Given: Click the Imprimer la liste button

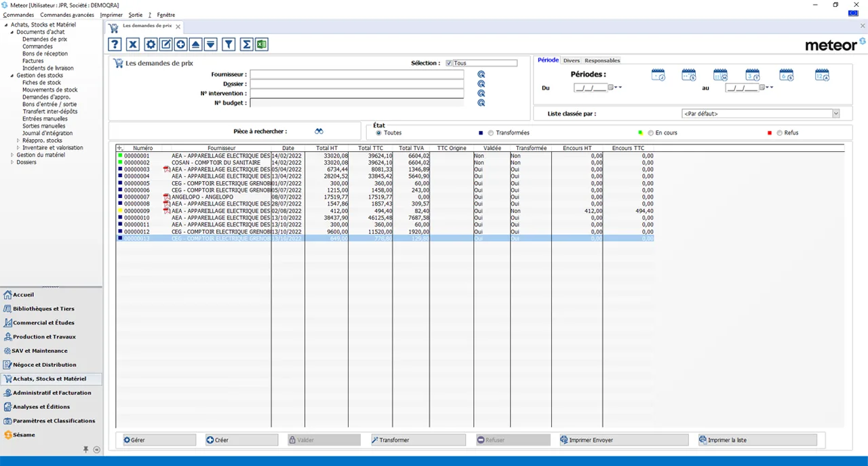Looking at the screenshot, I should coord(757,440).
